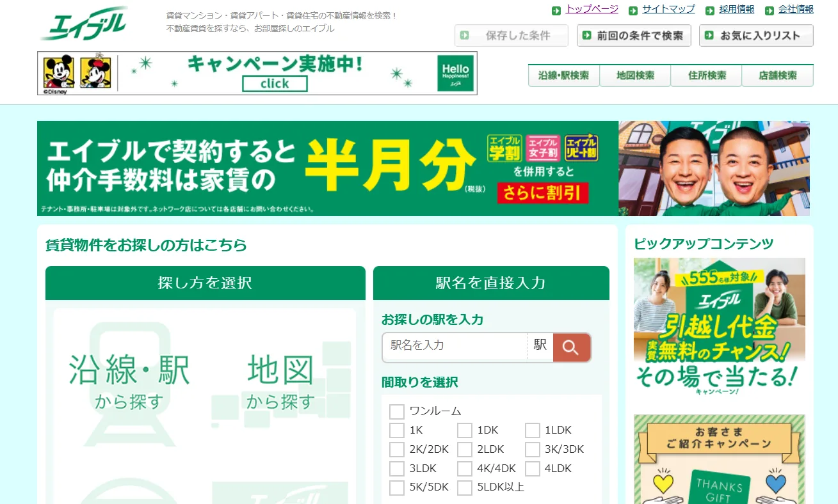838x504 pixels.
Task: Click green arrow icon beside 会社情報
Action: pyautogui.click(x=770, y=10)
